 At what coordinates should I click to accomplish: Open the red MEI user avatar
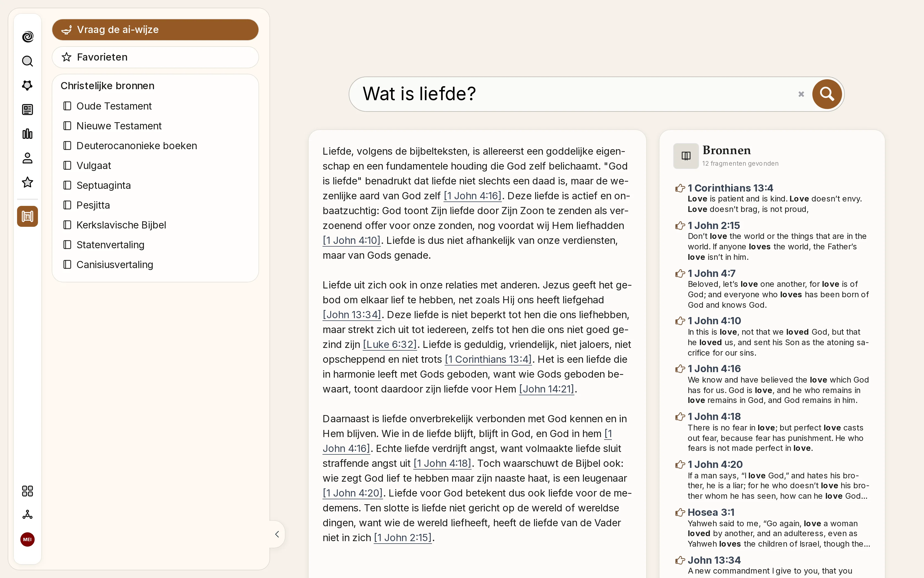pos(28,539)
